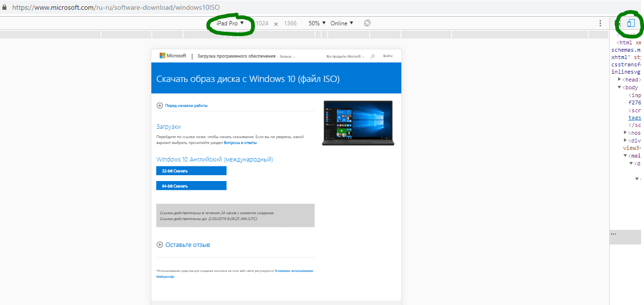Screen dimensions: 644x305
Task: Click the Скачать образ диска page title
Action: point(248,79)
